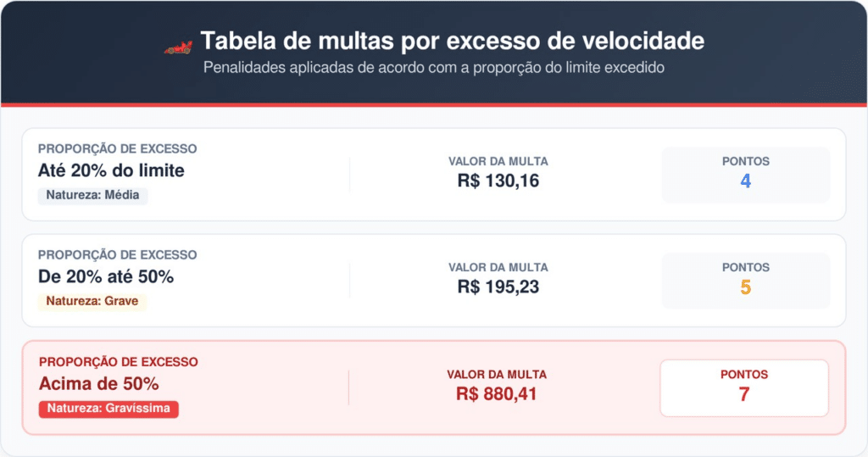This screenshot has width=868, height=457.
Task: Click the 'Acima de 50%' heading
Action: 99,383
